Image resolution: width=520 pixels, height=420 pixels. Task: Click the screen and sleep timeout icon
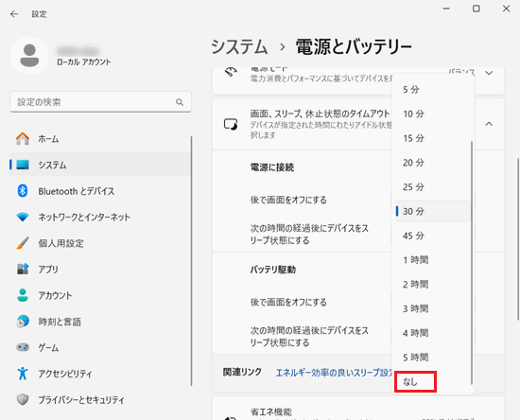click(x=231, y=125)
